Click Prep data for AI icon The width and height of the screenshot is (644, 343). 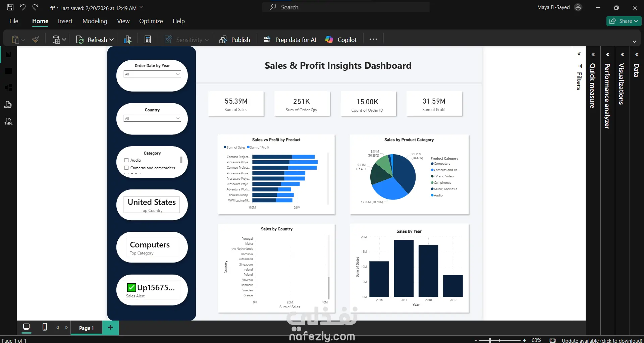[x=267, y=40]
